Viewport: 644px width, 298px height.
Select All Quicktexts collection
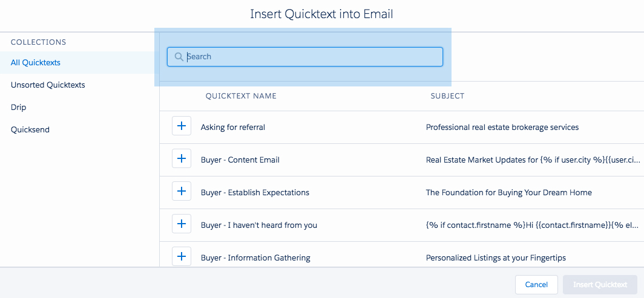(x=36, y=62)
